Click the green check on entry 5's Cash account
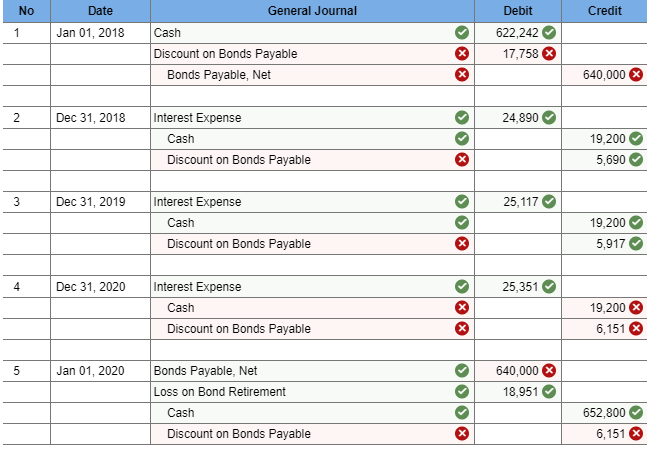Image resolution: width=647 pixels, height=449 pixels. pos(462,413)
